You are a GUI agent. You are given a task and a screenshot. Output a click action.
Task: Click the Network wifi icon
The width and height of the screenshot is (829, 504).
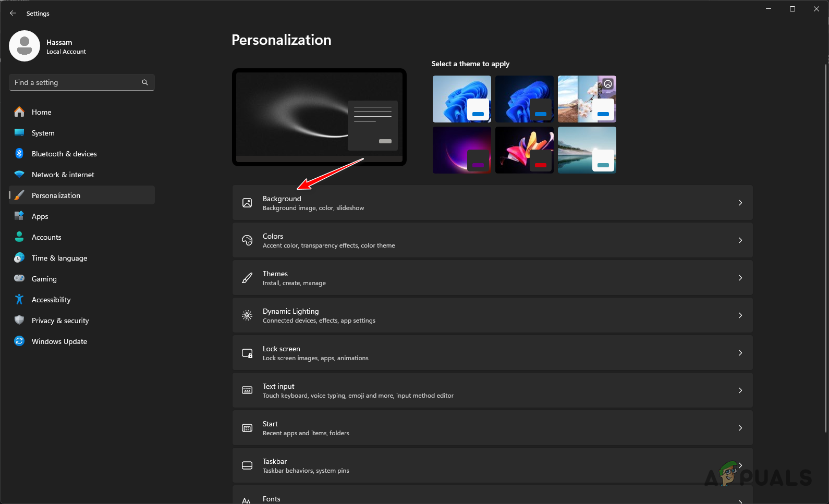point(19,175)
